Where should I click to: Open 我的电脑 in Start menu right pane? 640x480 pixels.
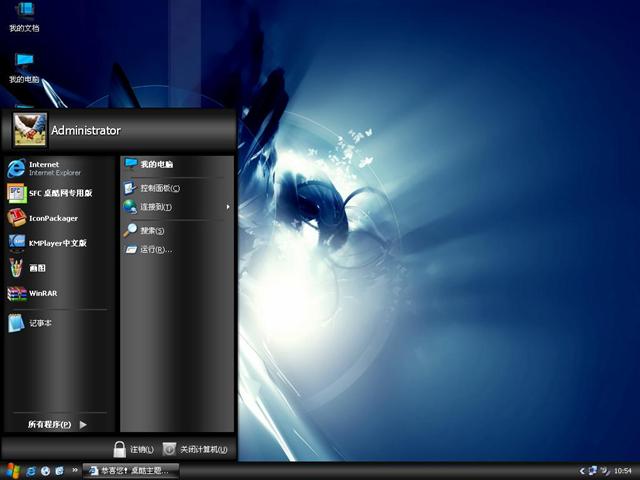[156, 164]
